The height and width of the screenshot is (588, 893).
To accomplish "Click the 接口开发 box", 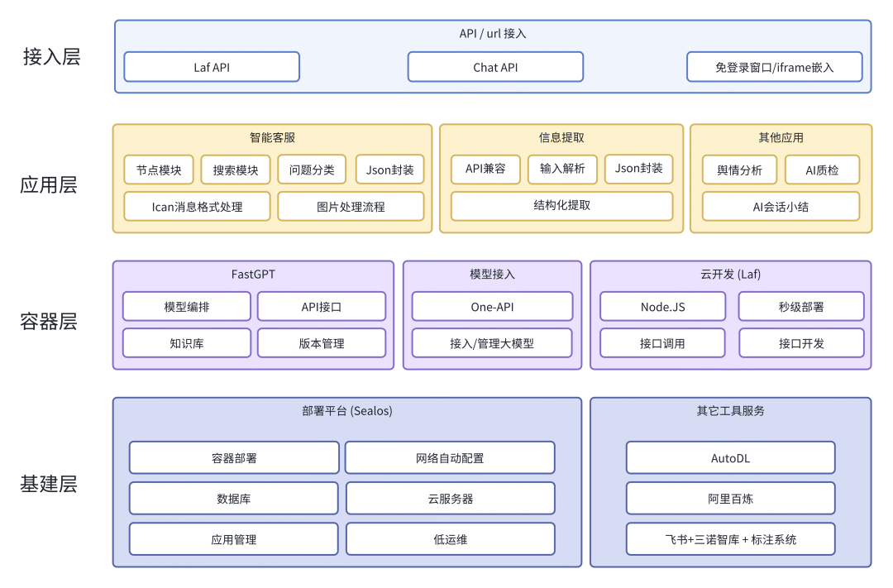I will pos(801,343).
